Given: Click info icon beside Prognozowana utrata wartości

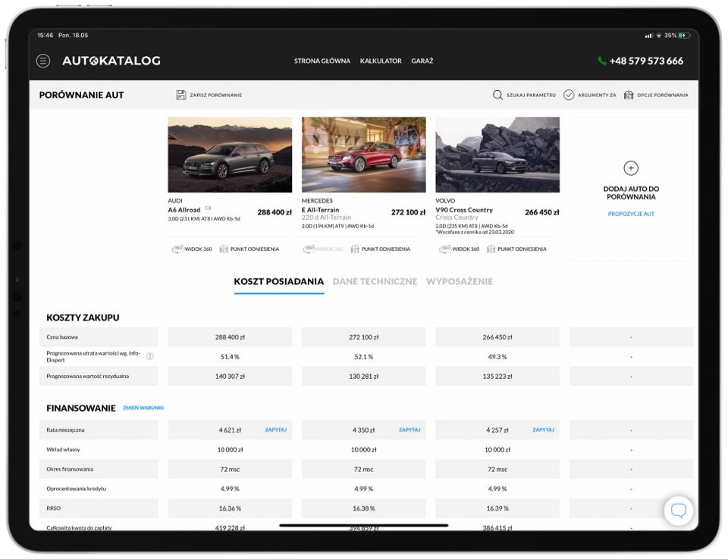Looking at the screenshot, I should pyautogui.click(x=150, y=356).
